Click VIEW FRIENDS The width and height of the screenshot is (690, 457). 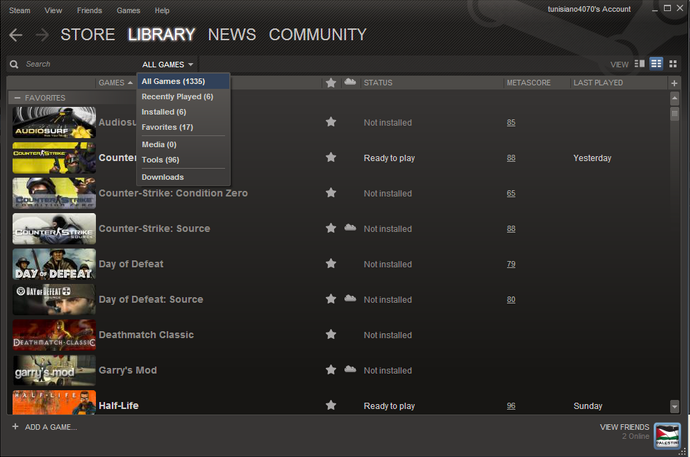624,427
